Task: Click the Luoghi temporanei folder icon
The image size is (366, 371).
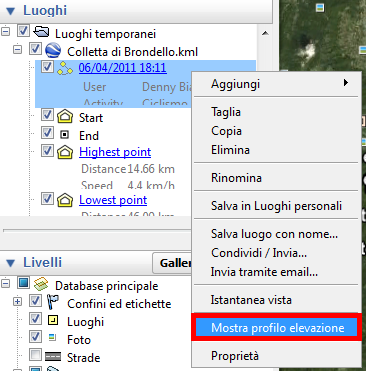Action: [41, 31]
